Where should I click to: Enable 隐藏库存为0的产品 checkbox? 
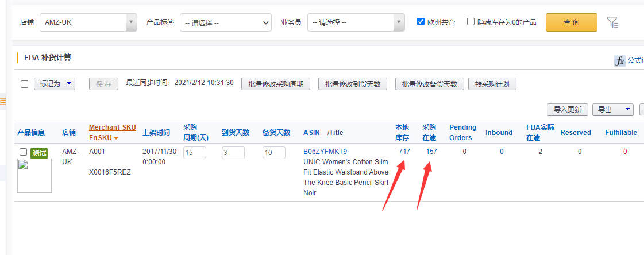[471, 22]
